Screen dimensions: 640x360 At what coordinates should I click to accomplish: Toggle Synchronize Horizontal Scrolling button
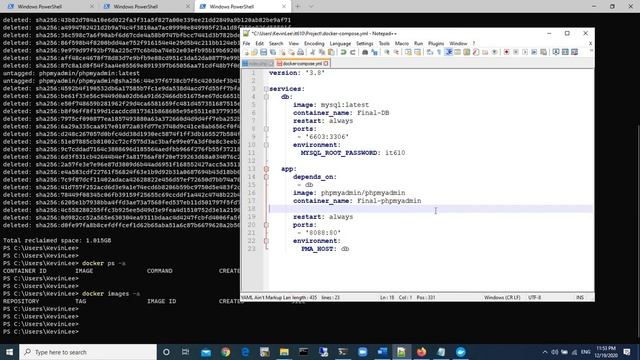[418, 52]
